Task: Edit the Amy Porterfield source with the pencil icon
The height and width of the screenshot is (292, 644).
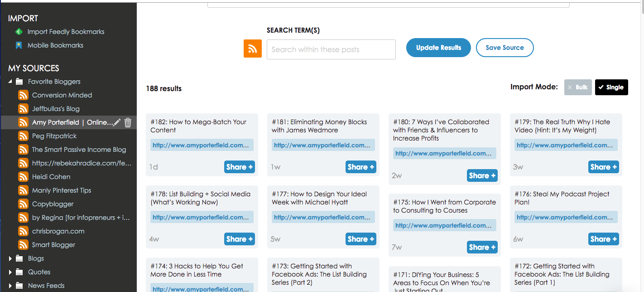Action: click(x=117, y=122)
